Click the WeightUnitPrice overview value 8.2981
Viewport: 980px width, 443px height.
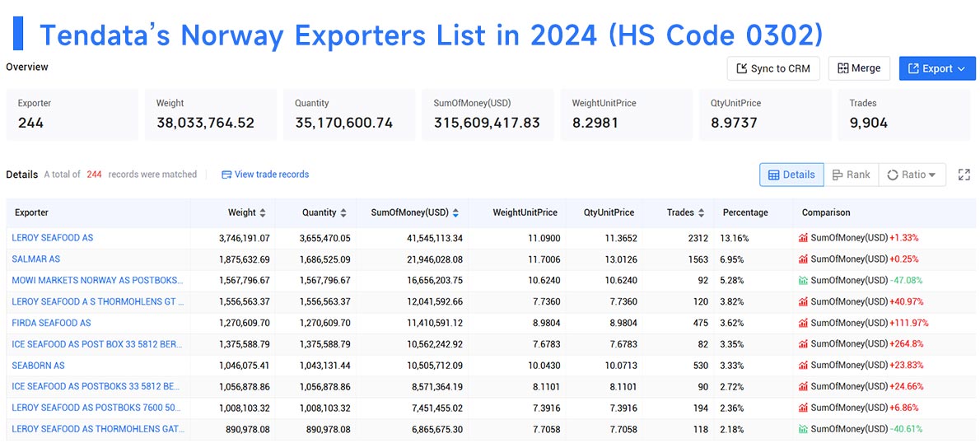tap(595, 123)
